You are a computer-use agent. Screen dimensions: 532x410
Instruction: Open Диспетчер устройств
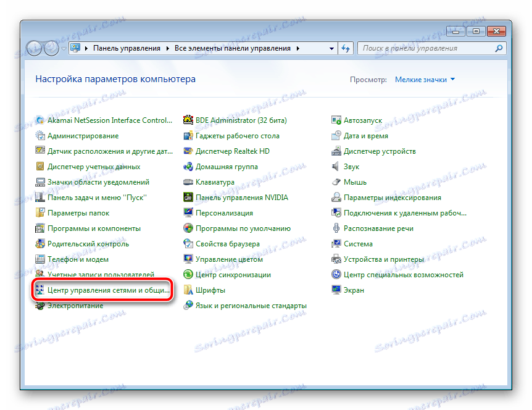click(380, 151)
